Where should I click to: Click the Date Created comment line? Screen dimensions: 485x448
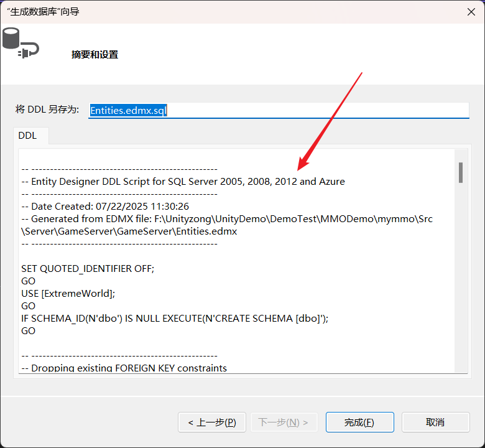[x=105, y=206]
